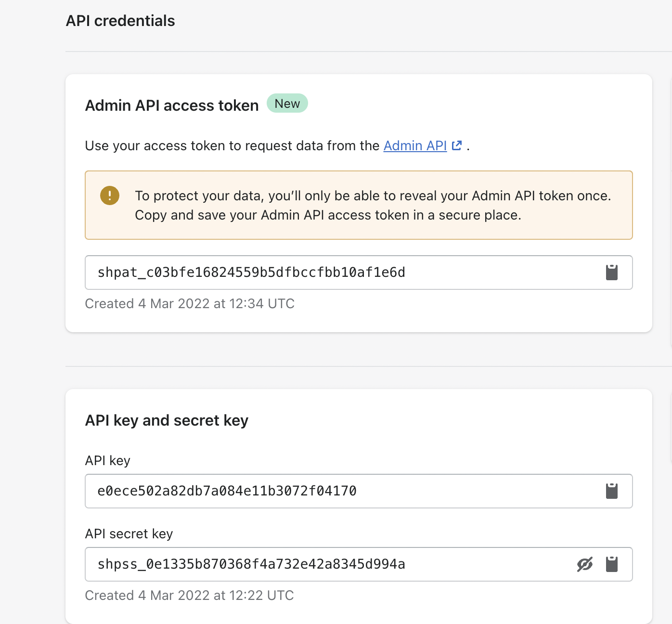Copy the API secret key to clipboard
This screenshot has width=672, height=624.
point(611,564)
